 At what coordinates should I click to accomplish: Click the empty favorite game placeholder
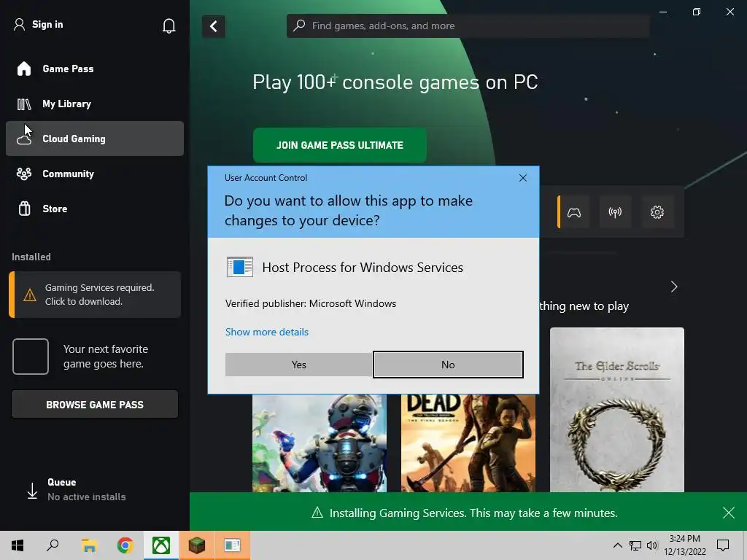tap(31, 357)
